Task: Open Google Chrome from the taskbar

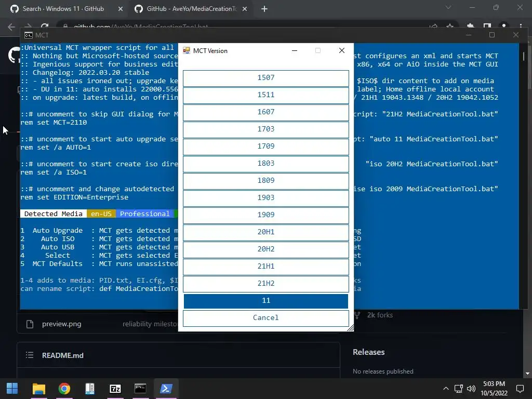Action: [64, 389]
